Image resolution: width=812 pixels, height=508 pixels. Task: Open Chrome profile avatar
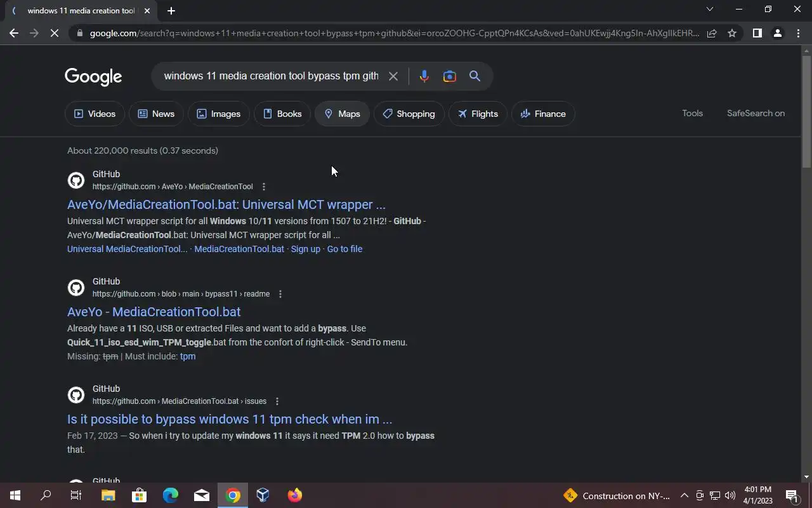click(x=778, y=33)
